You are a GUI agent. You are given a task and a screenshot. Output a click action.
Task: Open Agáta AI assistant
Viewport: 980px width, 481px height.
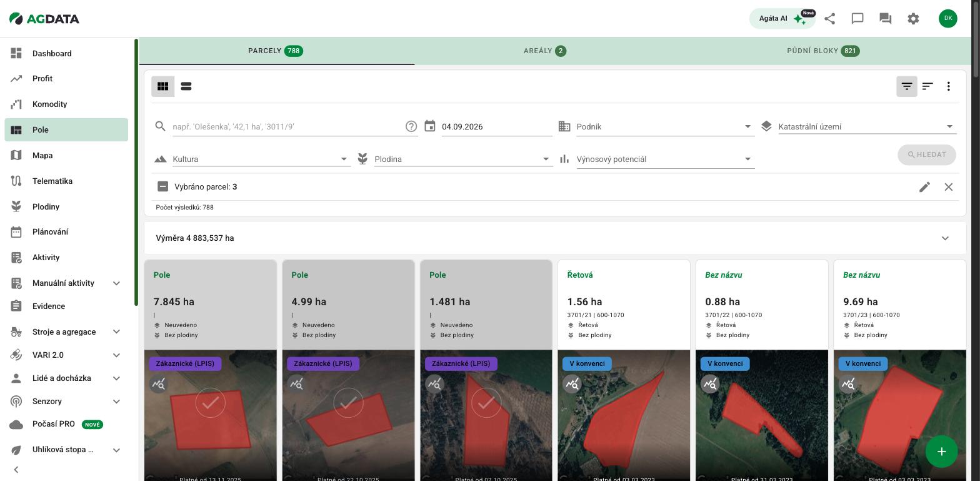click(782, 19)
